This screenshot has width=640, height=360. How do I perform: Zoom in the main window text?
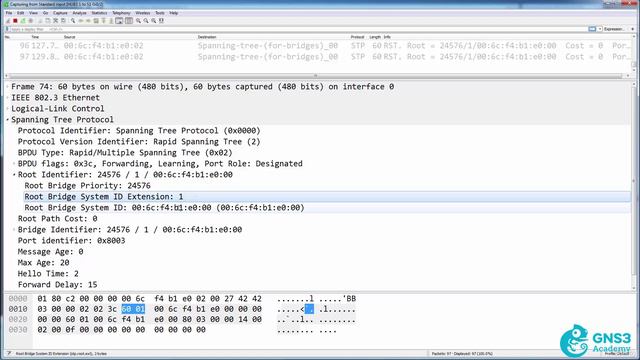(138, 20)
